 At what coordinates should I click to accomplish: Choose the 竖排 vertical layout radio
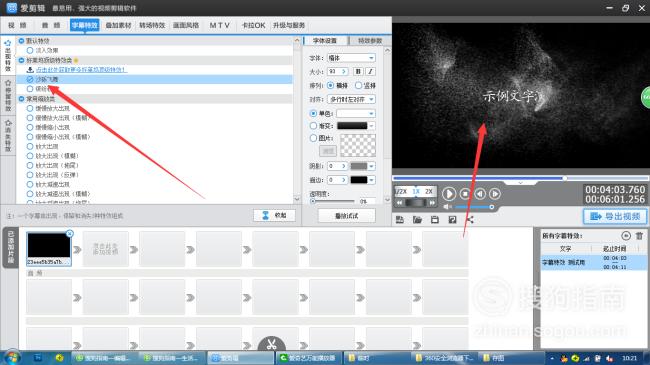pyautogui.click(x=359, y=85)
